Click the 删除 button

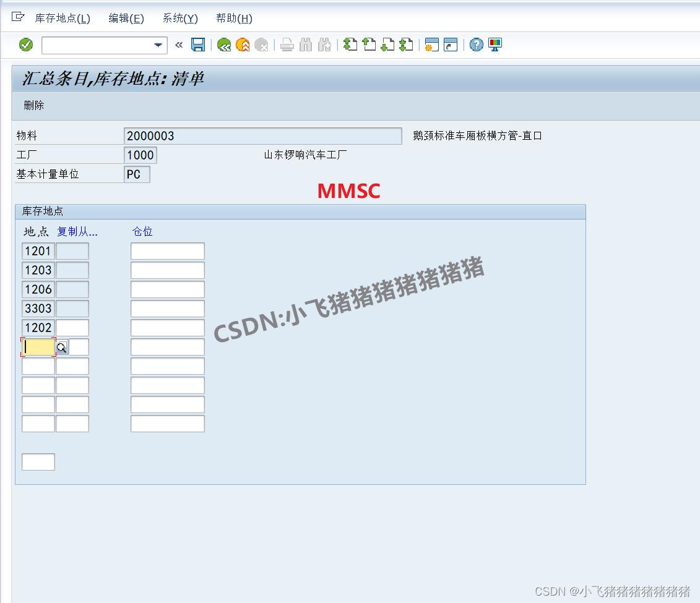(32, 105)
